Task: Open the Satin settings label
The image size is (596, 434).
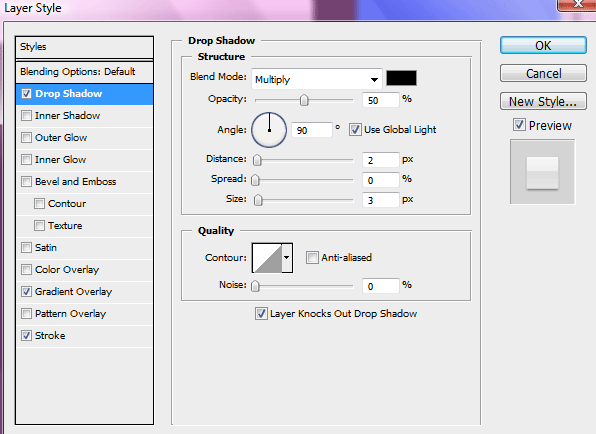Action: point(46,248)
